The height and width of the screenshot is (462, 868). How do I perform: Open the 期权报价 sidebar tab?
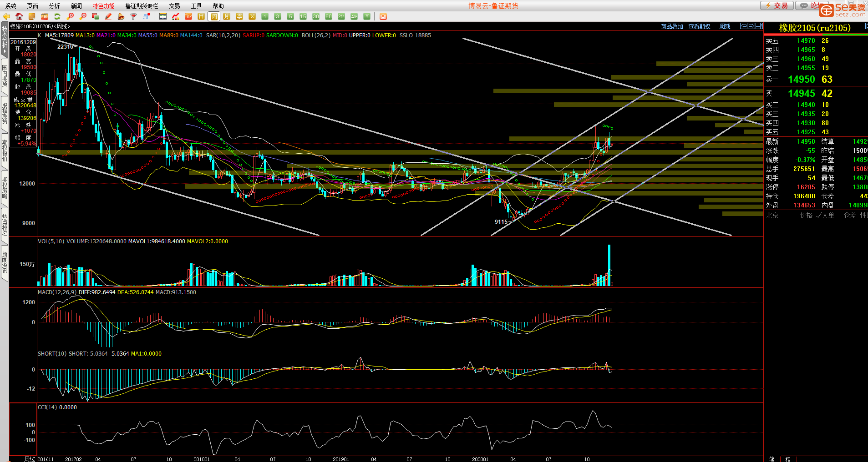(5, 151)
